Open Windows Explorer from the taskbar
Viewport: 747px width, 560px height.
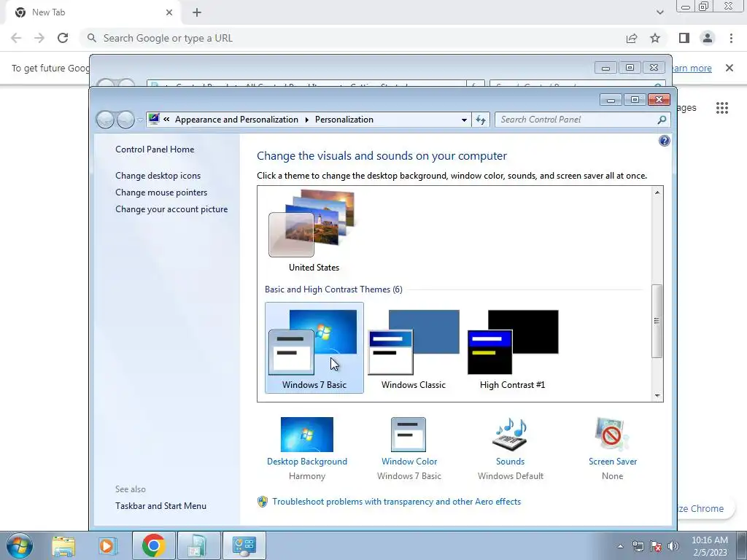click(63, 545)
